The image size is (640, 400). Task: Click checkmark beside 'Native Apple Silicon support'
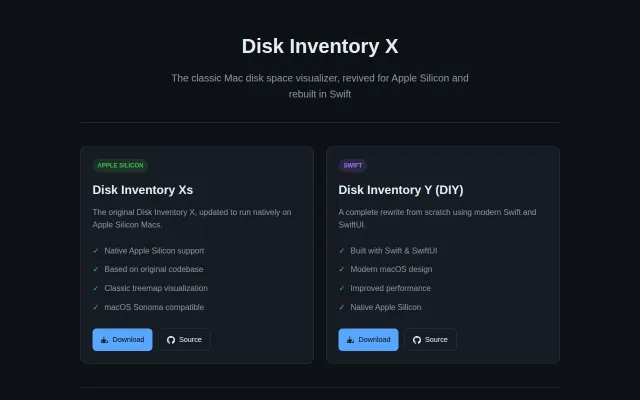pos(96,251)
